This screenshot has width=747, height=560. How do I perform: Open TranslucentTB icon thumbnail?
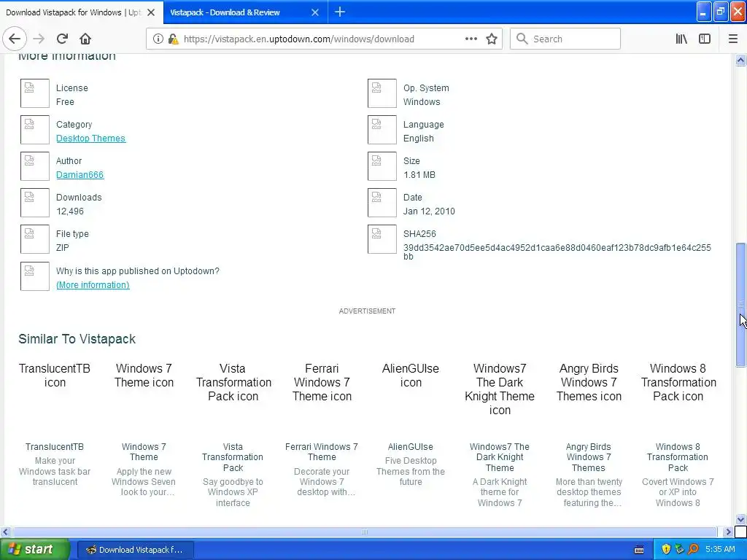pyautogui.click(x=54, y=376)
